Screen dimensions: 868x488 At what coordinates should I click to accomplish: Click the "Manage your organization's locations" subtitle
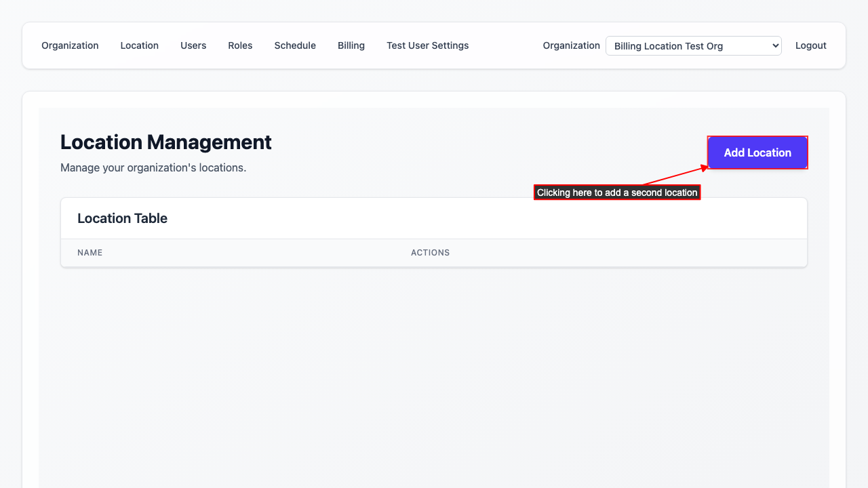tap(153, 167)
